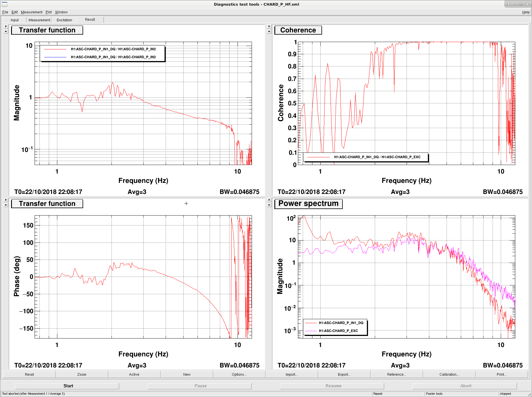Click up-arrow icon beside Power spectrum plot
This screenshot has width=532, height=397.
pyautogui.click(x=269, y=205)
